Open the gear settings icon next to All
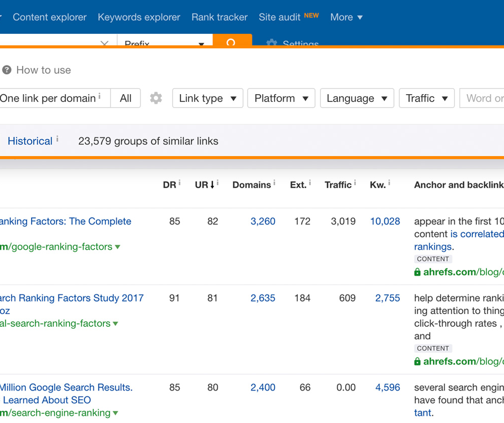The width and height of the screenshot is (504, 423). pos(156,98)
